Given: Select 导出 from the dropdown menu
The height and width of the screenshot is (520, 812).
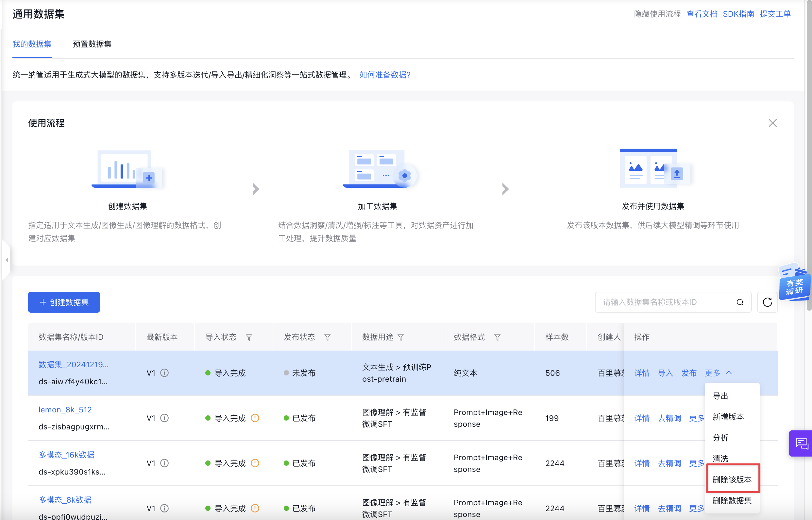Looking at the screenshot, I should point(732,396).
